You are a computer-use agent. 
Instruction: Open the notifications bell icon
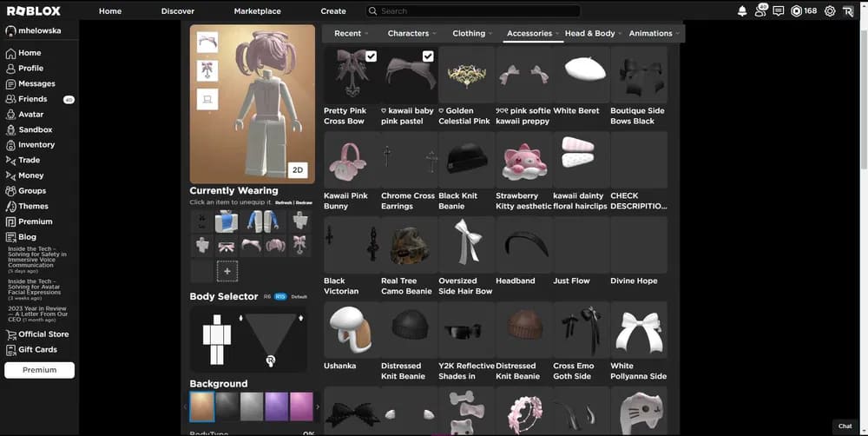pos(742,11)
